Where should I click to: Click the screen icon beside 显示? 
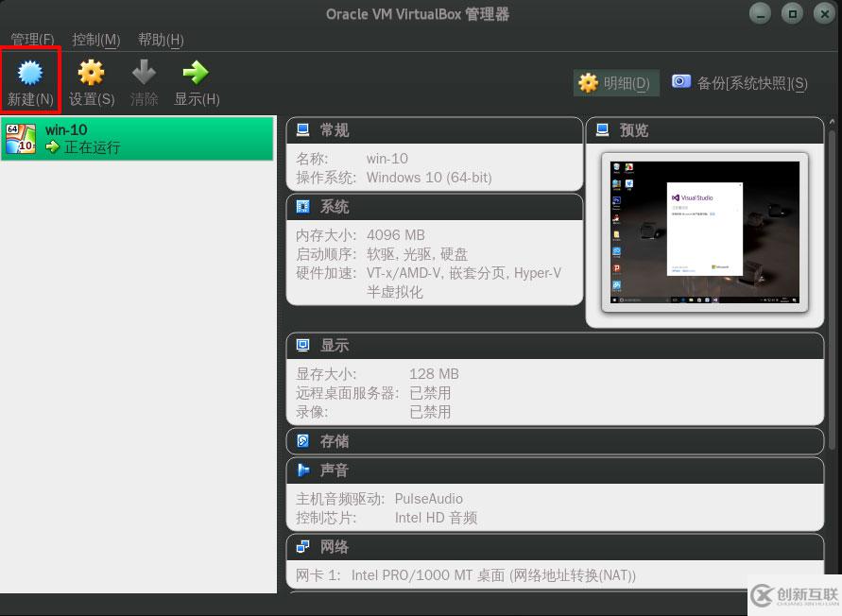tap(302, 346)
